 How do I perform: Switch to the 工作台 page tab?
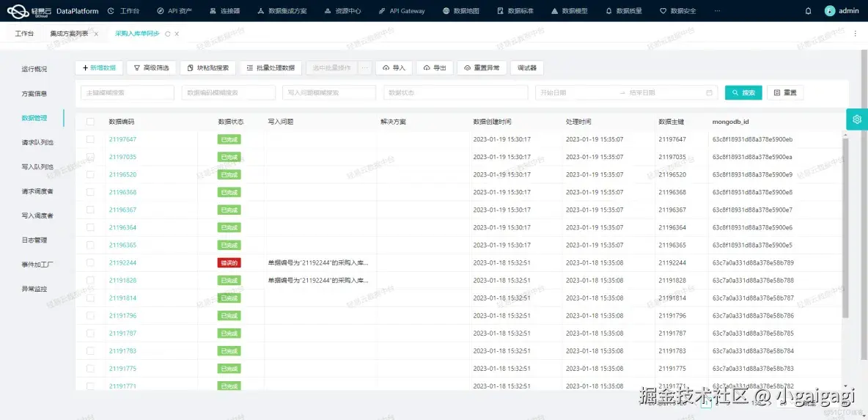tap(24, 34)
